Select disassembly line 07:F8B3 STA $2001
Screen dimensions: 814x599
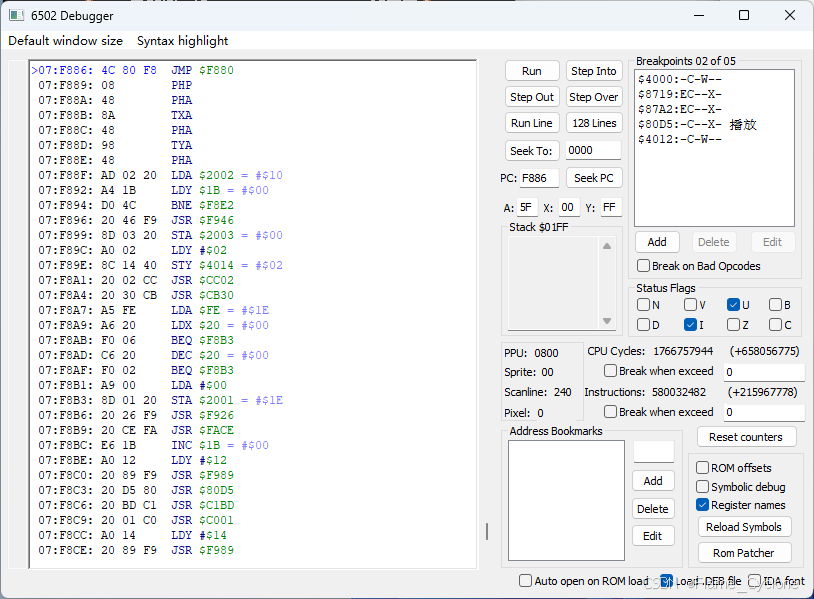(x=158, y=400)
